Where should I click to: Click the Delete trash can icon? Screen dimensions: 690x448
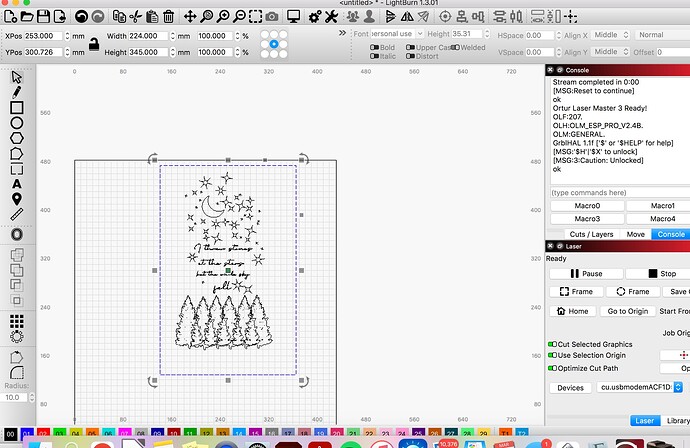coord(169,17)
